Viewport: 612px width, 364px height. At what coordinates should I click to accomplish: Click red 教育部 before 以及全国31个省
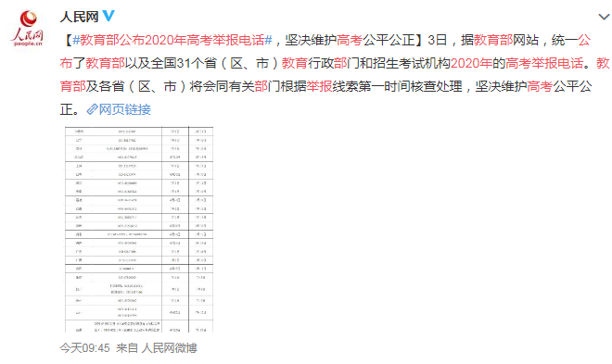105,63
